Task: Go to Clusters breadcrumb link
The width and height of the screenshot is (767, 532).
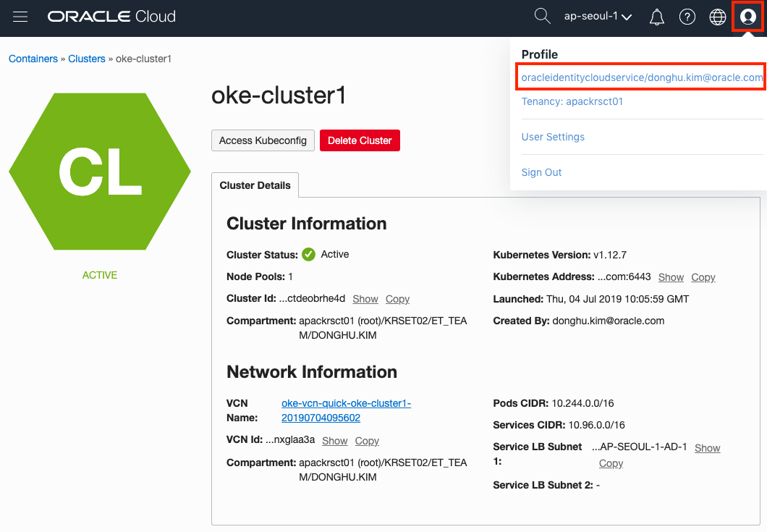Action: pyautogui.click(x=87, y=59)
